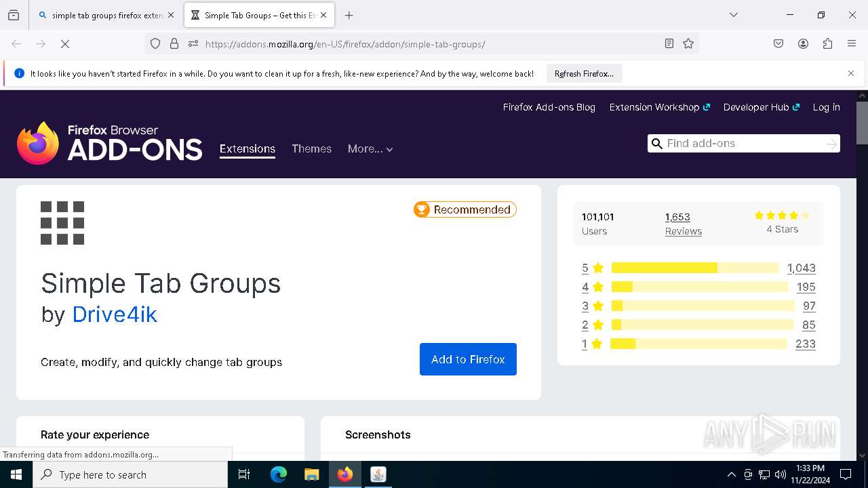Open the Windows Start menu
The height and width of the screenshot is (488, 868).
16,474
